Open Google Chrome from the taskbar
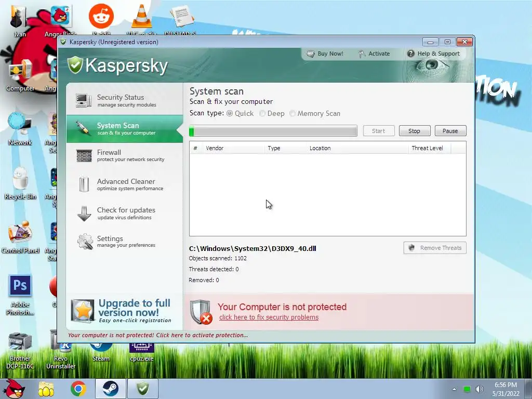Viewport: 532px width, 399px height. click(x=78, y=389)
